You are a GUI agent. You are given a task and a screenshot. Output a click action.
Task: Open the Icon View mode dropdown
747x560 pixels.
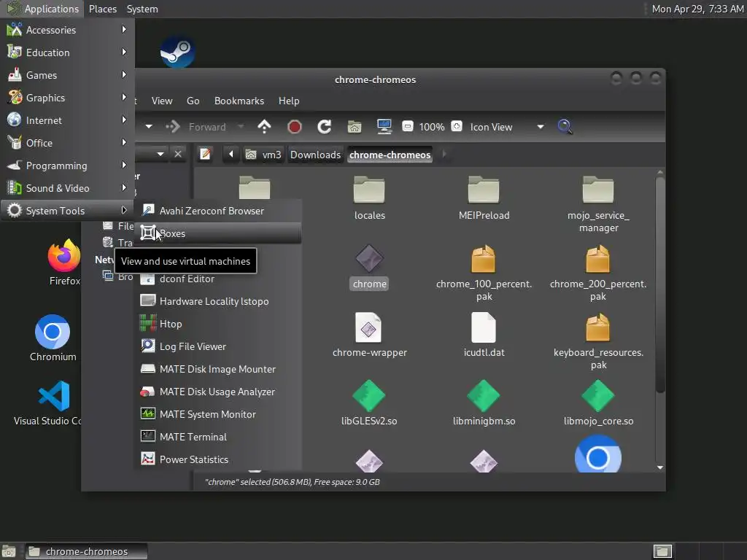point(507,127)
